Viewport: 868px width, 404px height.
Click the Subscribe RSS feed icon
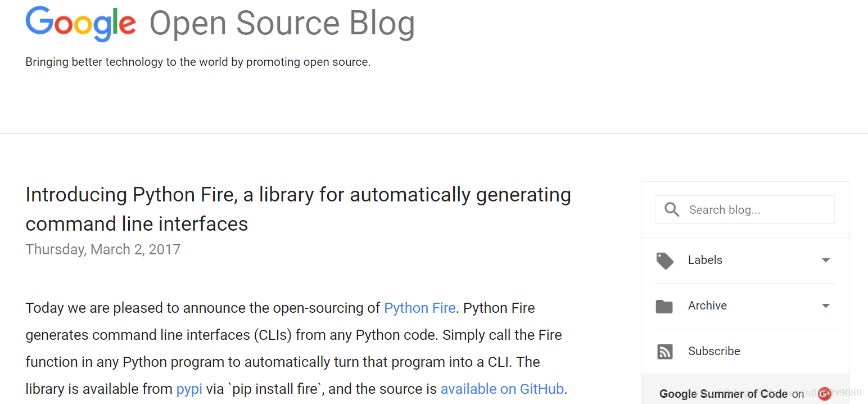coord(664,352)
